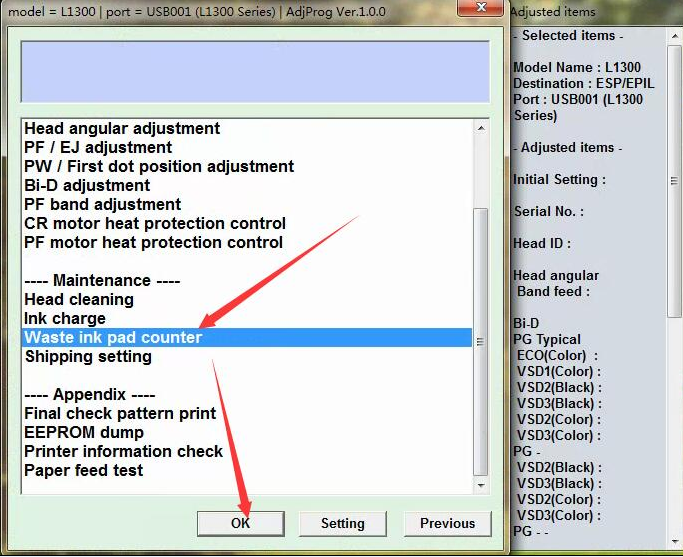683x557 pixels.
Task: Select PF band adjustment option
Action: point(102,205)
